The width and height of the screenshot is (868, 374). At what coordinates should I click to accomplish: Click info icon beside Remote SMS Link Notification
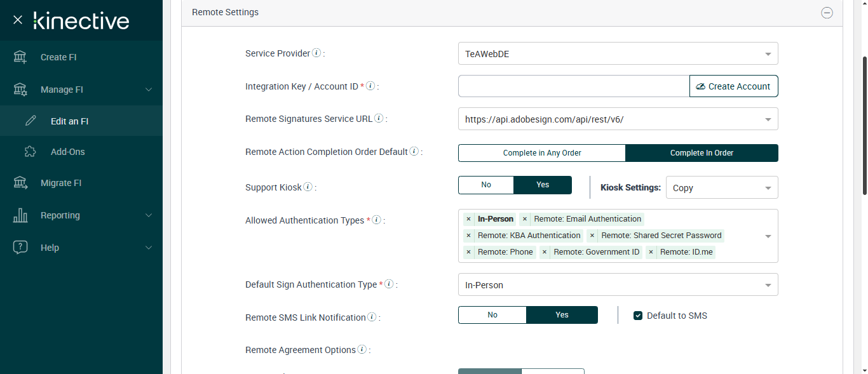372,317
